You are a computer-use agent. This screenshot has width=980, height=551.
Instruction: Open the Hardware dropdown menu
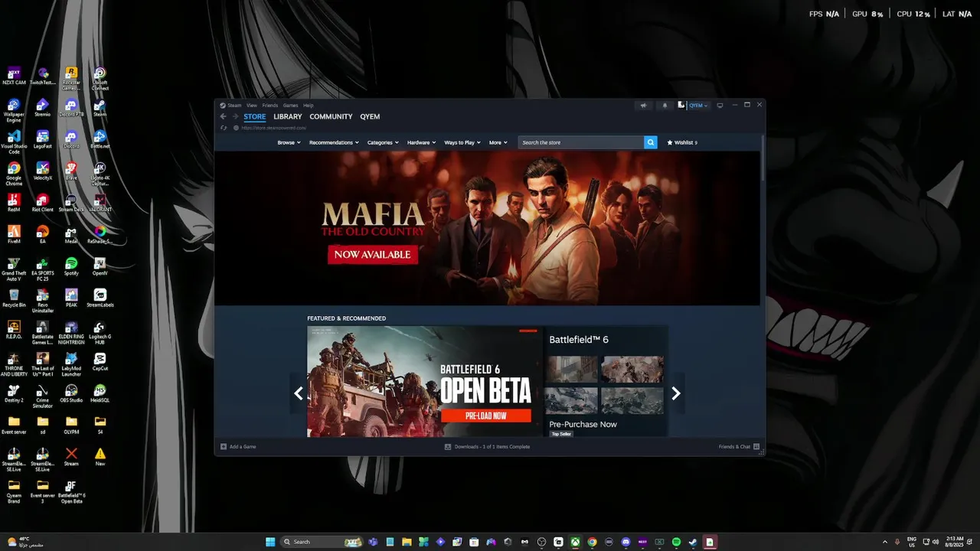(421, 142)
